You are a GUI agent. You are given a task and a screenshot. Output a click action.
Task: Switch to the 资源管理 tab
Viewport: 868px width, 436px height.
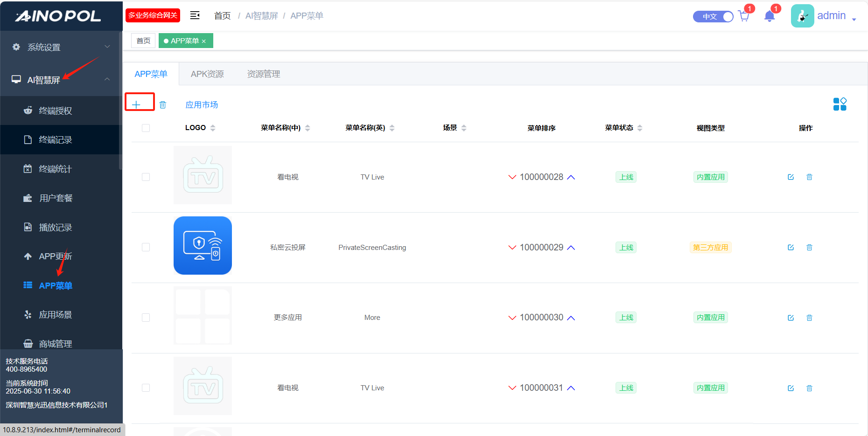coord(263,74)
